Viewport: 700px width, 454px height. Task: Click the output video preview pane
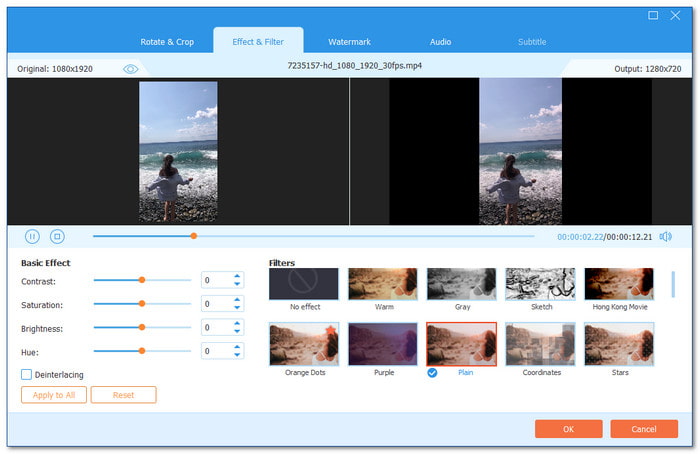pyautogui.click(x=521, y=151)
